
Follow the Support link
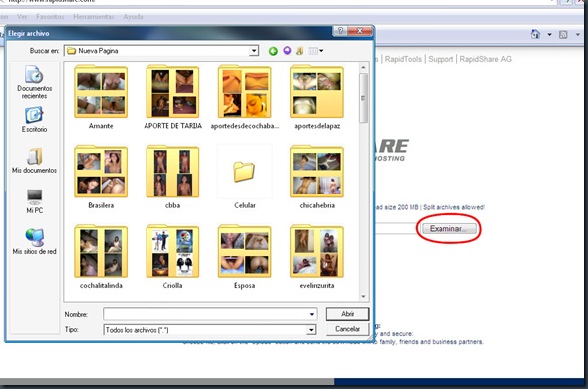point(441,59)
